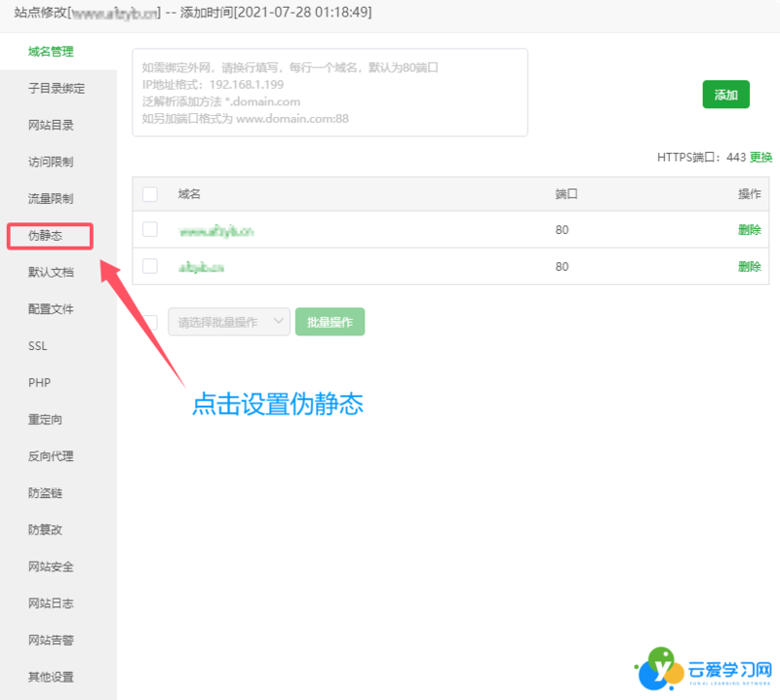Click 伪静态 in the sidebar
780x700 pixels.
coord(45,235)
